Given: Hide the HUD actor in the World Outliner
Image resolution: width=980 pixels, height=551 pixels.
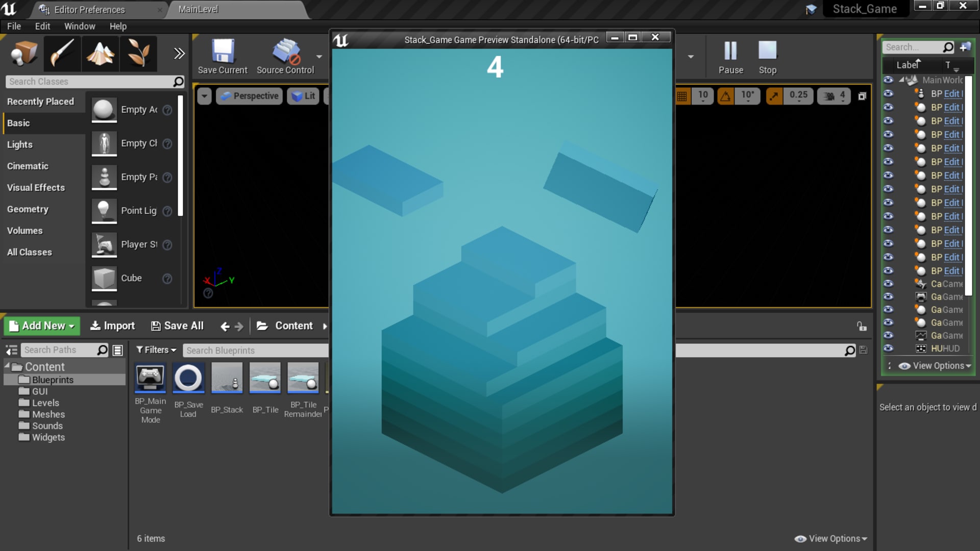Looking at the screenshot, I should (x=889, y=348).
